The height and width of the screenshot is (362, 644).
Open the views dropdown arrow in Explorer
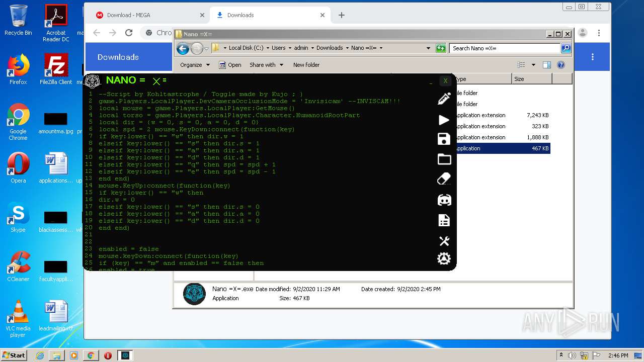pos(533,65)
